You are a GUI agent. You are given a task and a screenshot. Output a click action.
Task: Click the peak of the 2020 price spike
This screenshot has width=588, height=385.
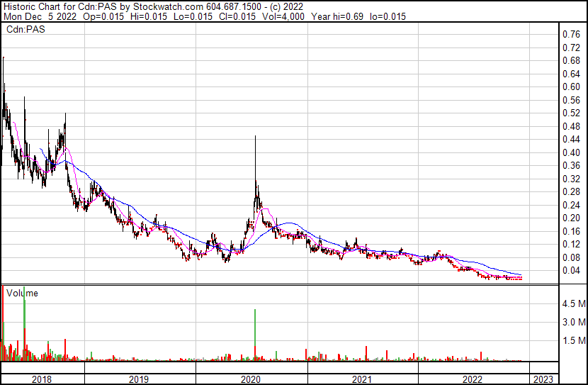click(x=255, y=138)
